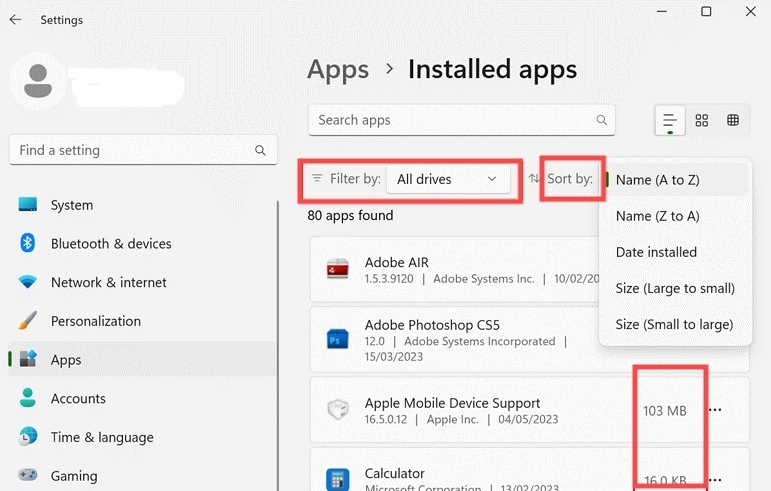Click the sort arrows icon beside Sort by
Viewport: 771px width, 491px height.
tap(534, 178)
